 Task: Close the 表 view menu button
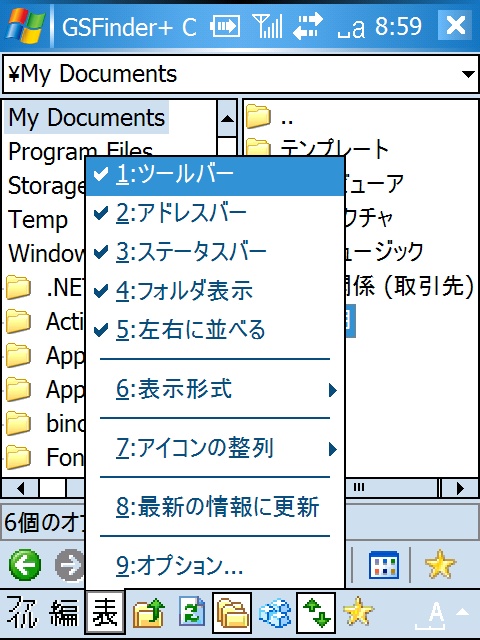tap(105, 612)
